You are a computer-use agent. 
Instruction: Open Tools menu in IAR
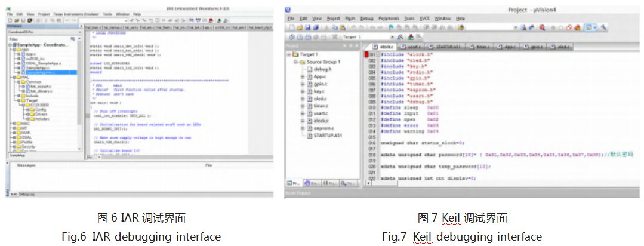coord(107,14)
